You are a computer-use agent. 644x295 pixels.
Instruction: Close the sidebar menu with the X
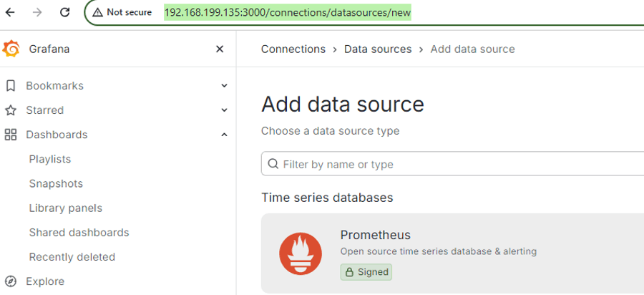tap(220, 49)
